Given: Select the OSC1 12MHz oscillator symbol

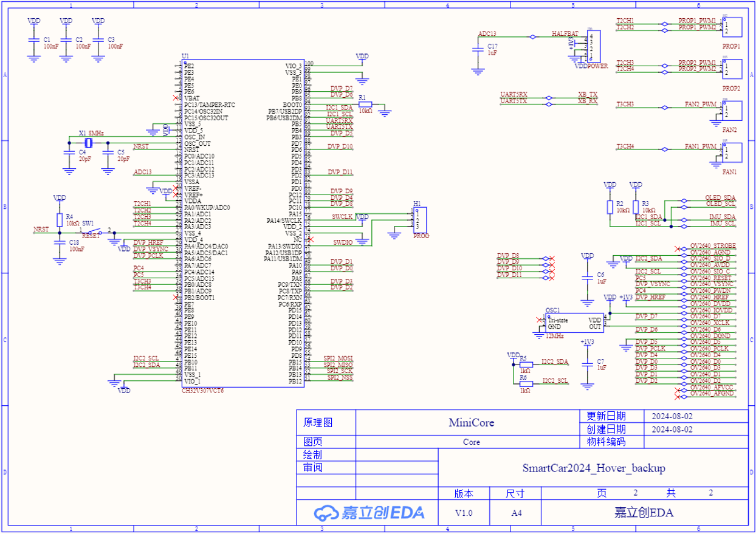Looking at the screenshot, I should click(574, 323).
